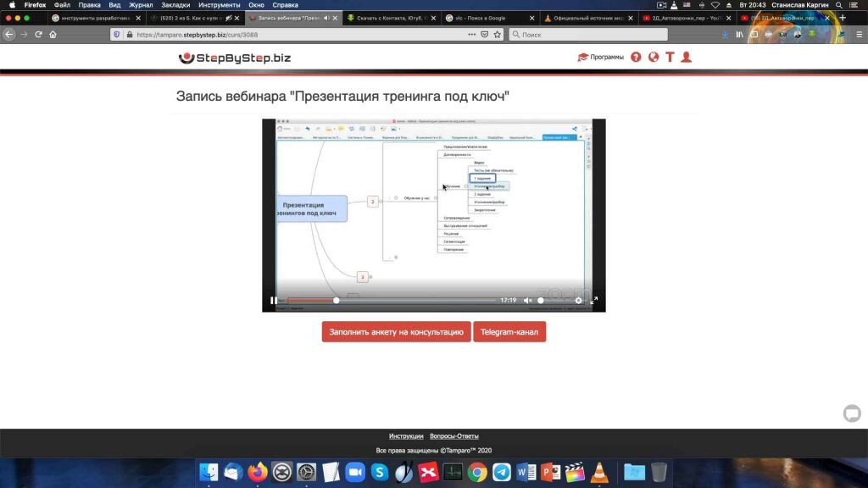Click the red globe icon
868x488 pixels.
(x=654, y=57)
